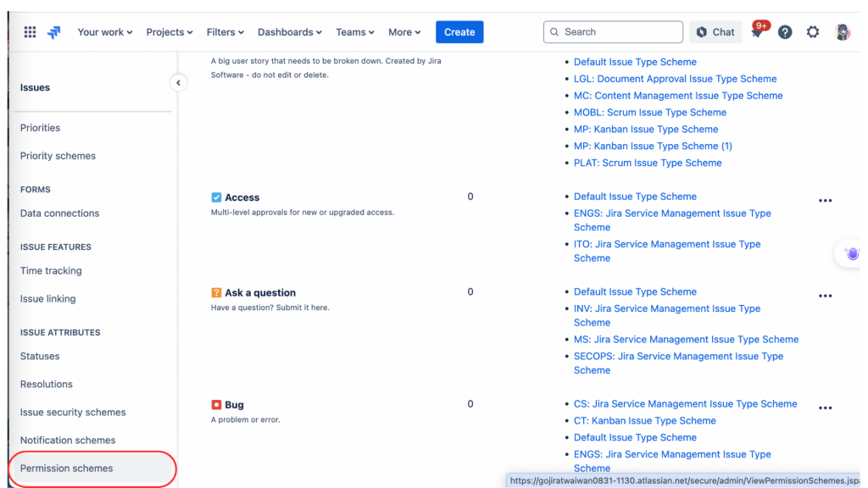Open CT: Kanban Issue Type Scheme link
Image resolution: width=868 pixels, height=488 pixels.
tap(644, 421)
